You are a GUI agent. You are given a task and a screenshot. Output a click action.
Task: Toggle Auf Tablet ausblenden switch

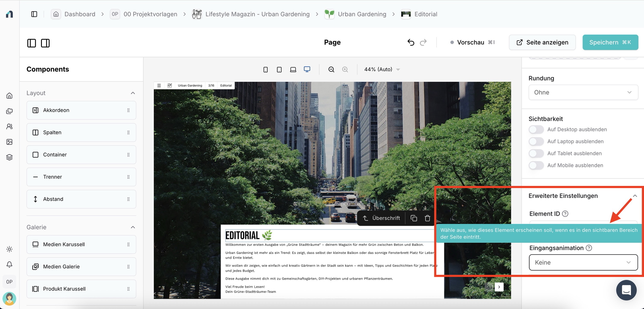coord(536,153)
